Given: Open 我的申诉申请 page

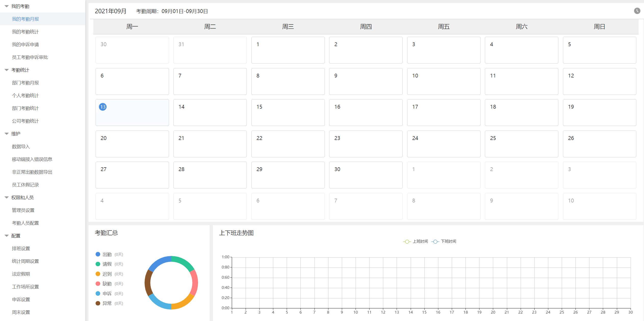Looking at the screenshot, I should pos(25,45).
